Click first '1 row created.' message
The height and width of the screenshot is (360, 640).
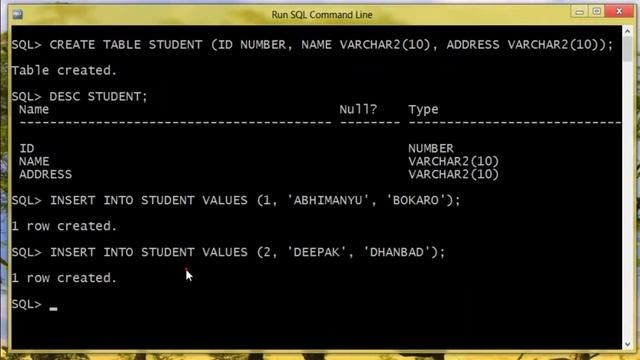point(64,226)
